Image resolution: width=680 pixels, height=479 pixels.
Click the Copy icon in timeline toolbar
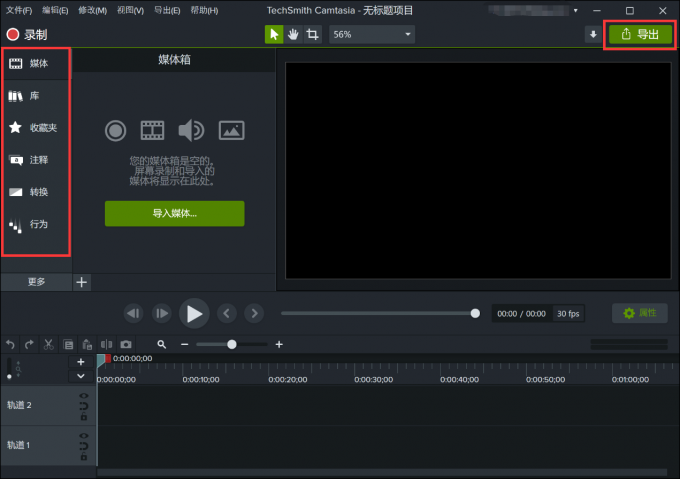(x=68, y=345)
